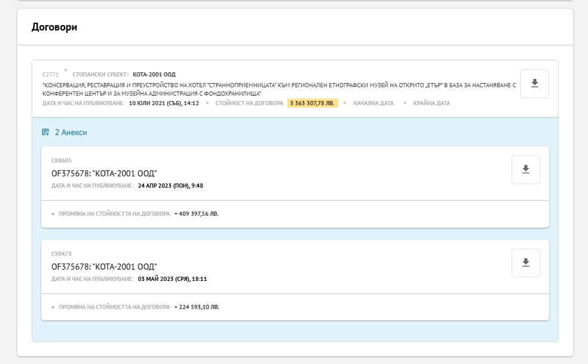Click the publication date 10 ЮЛИ 2021 (СЪБ), 14:12

tap(164, 103)
